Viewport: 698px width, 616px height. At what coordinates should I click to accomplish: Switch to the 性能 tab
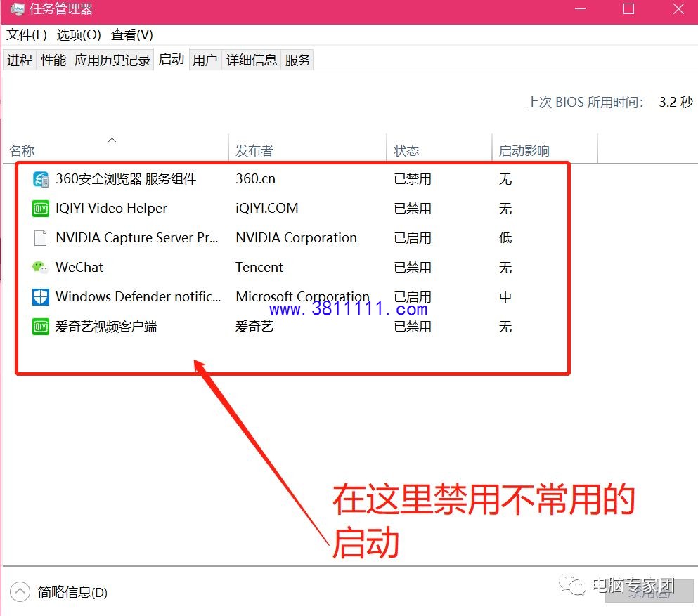[x=53, y=60]
